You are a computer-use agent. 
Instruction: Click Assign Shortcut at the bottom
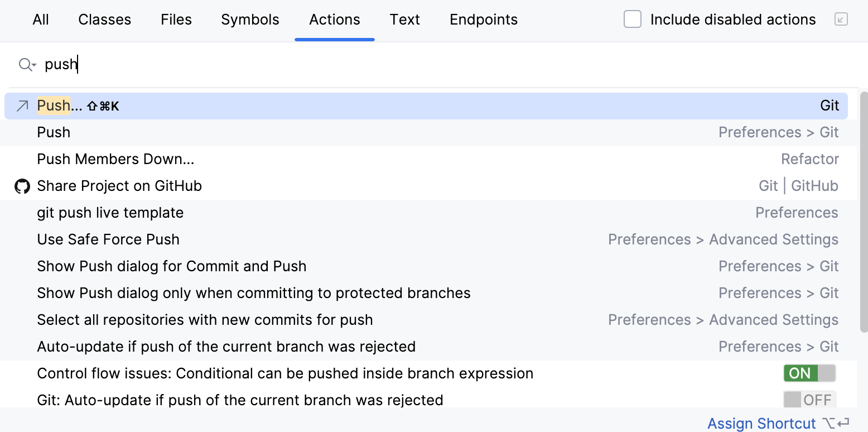click(x=761, y=423)
